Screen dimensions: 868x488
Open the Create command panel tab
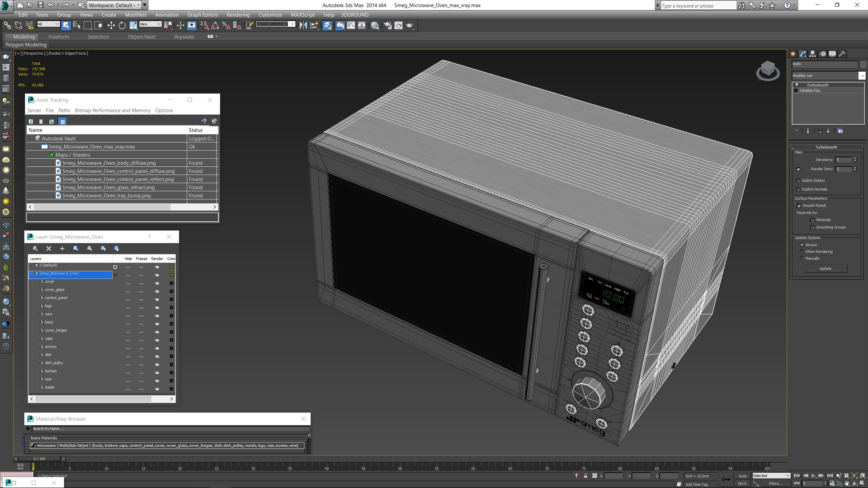point(793,54)
